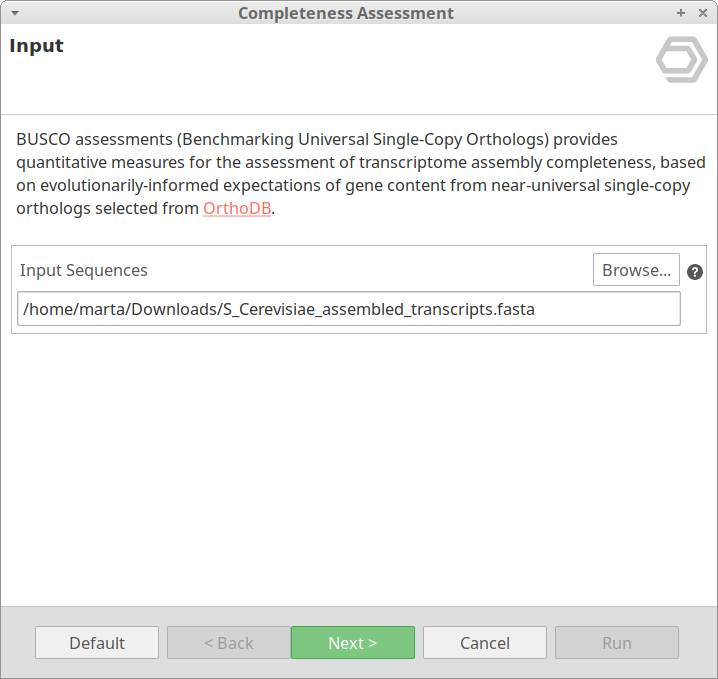Click the empty area below the input panel
Viewport: 718px width, 679px height.
pyautogui.click(x=359, y=470)
